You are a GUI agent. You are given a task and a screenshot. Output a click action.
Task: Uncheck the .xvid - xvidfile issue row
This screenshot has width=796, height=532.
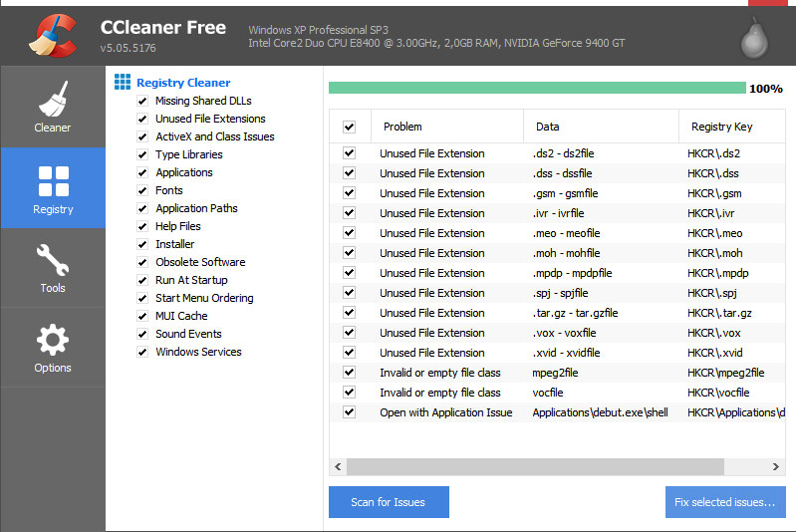(350, 353)
